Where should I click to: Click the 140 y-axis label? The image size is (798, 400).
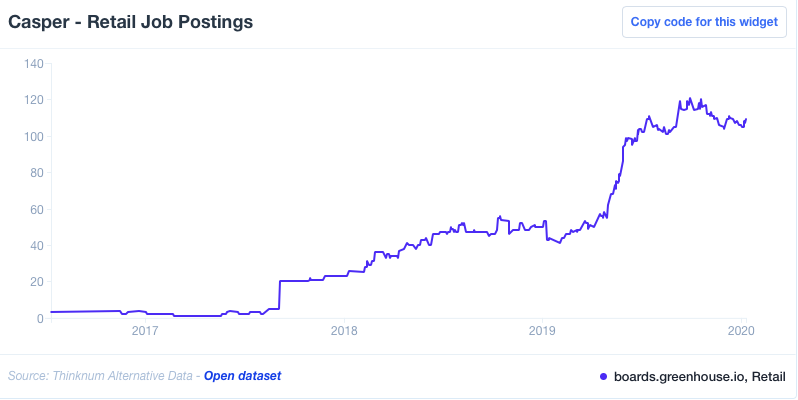(34, 64)
